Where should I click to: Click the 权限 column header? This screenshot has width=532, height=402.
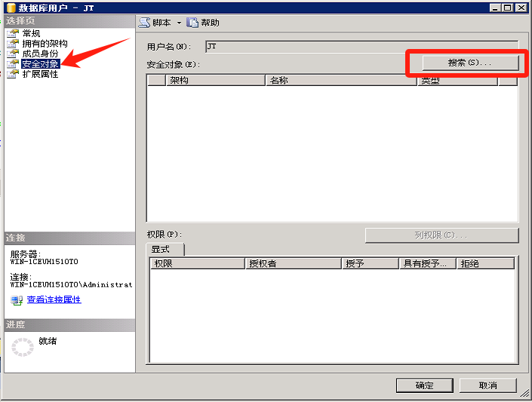(197, 263)
